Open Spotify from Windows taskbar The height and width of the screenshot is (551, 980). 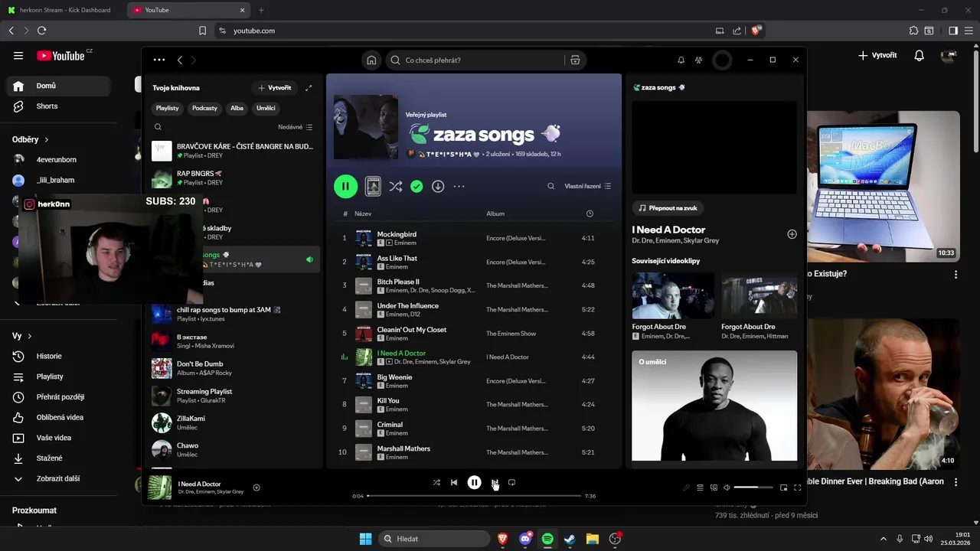[547, 539]
